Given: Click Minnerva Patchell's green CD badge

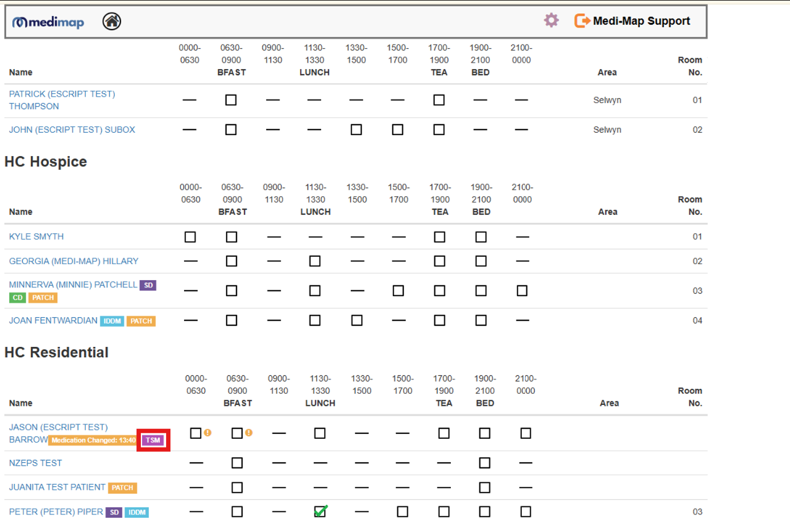Looking at the screenshot, I should point(17,297).
